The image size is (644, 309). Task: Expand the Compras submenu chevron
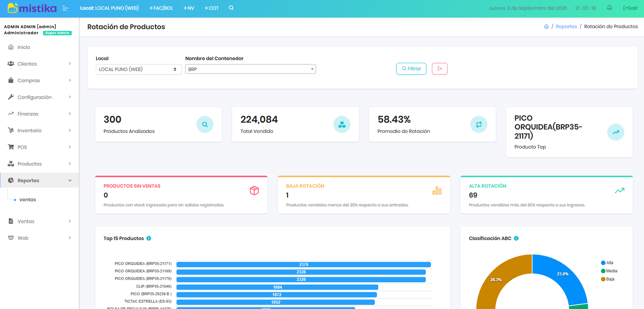(70, 80)
